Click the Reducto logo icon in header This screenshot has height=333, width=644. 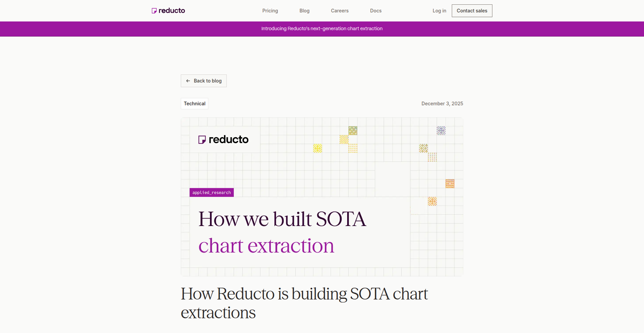[x=154, y=11]
